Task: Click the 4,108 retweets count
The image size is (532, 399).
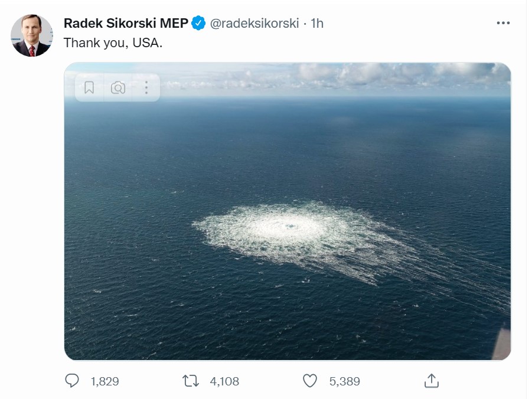Action: [224, 382]
